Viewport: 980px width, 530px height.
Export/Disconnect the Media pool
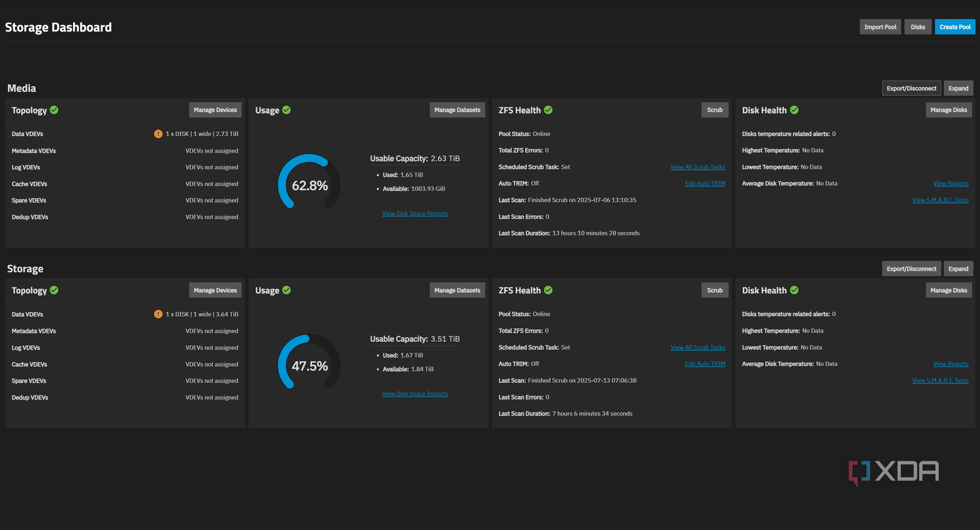tap(911, 88)
